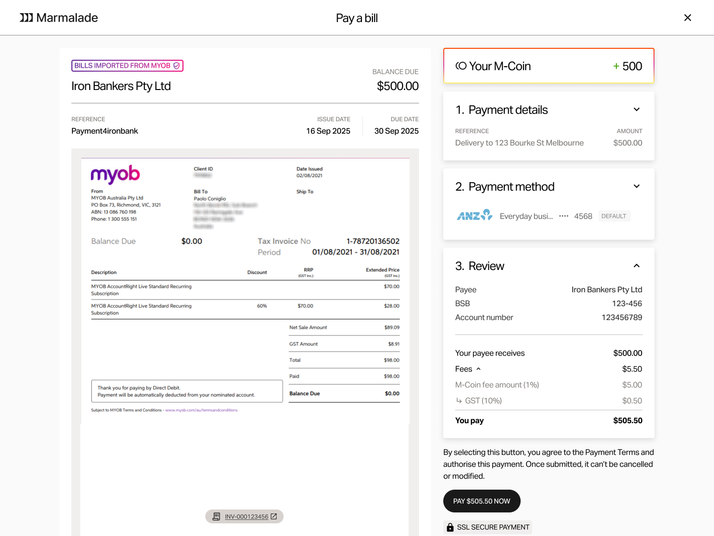The image size is (714, 536).
Task: Click the green plus beside 500 M-Coin
Action: 616,66
